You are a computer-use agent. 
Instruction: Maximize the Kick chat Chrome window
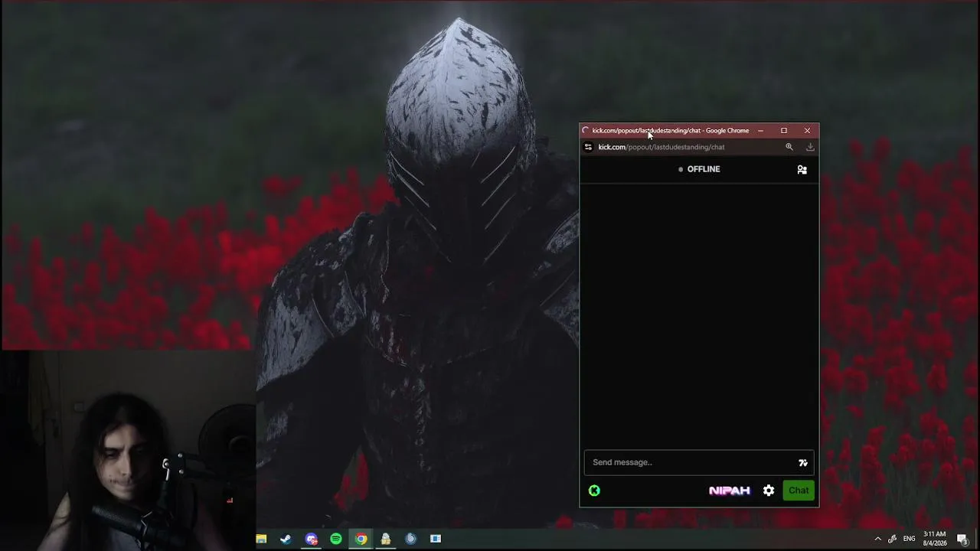[x=784, y=131]
